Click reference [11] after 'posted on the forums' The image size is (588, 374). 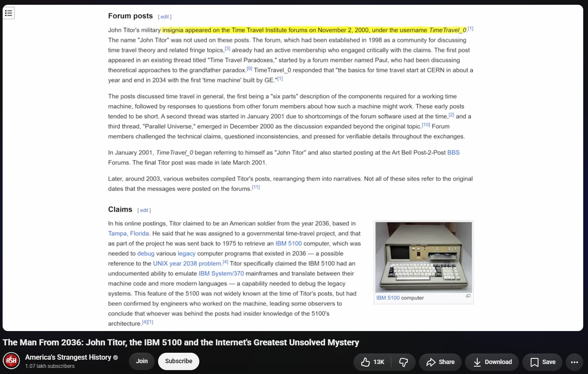(256, 187)
